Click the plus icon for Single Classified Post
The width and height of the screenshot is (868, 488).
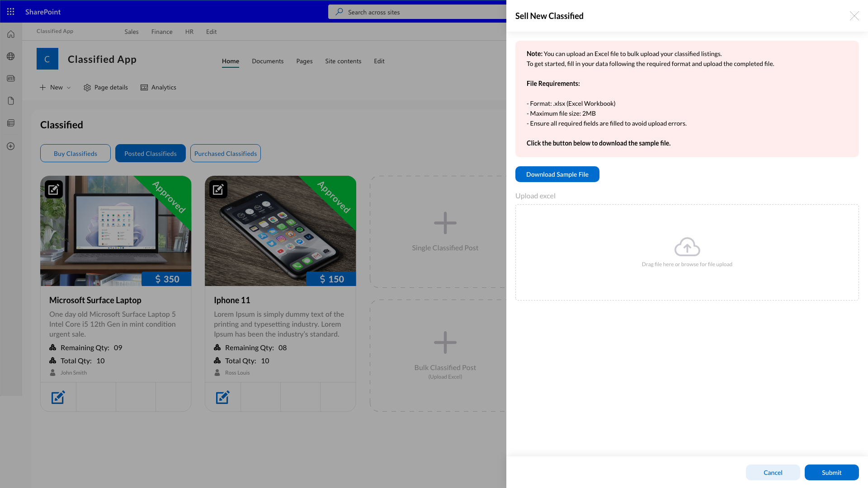[445, 223]
